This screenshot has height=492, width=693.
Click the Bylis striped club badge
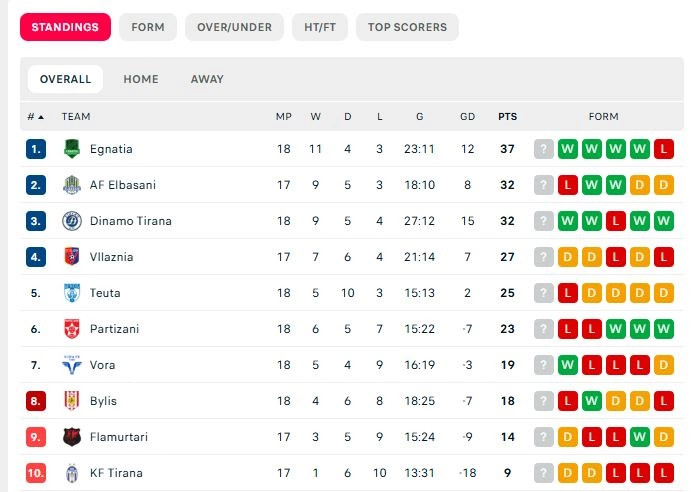pyautogui.click(x=71, y=401)
